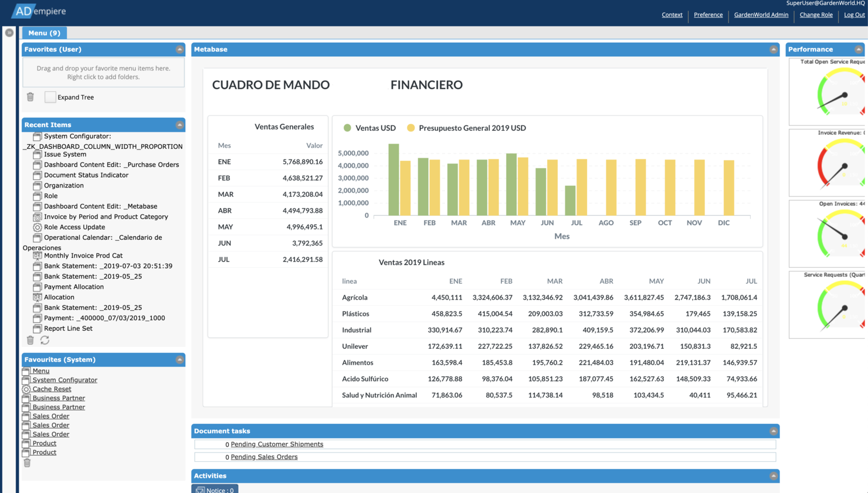Click the Notice envelope icon in Activities
The width and height of the screenshot is (868, 493).
click(x=199, y=489)
